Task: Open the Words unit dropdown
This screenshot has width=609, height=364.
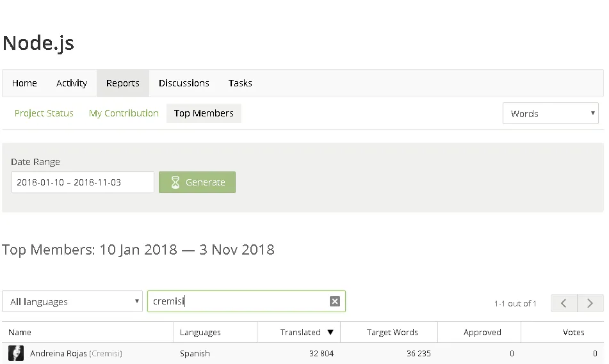Action: [550, 113]
